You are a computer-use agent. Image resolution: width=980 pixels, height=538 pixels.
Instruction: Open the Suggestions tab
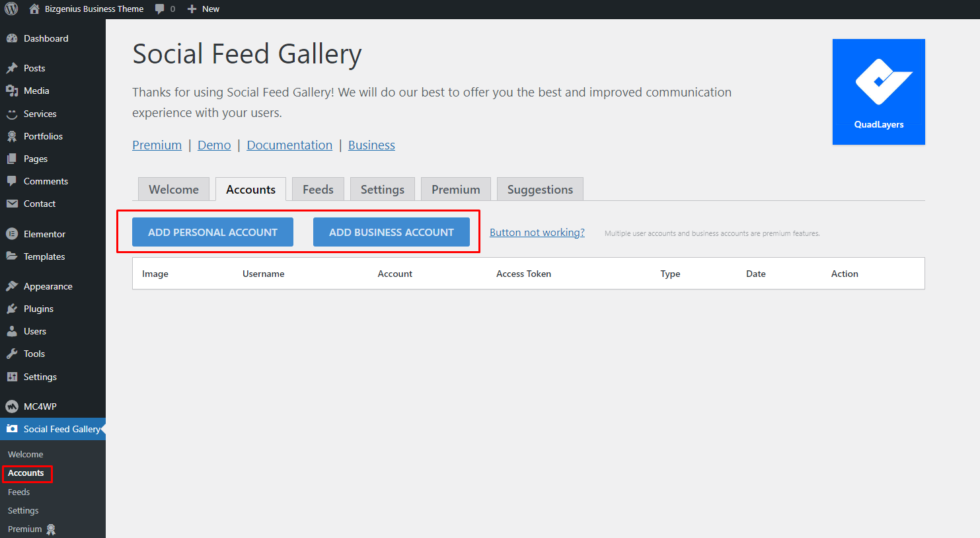tap(540, 189)
